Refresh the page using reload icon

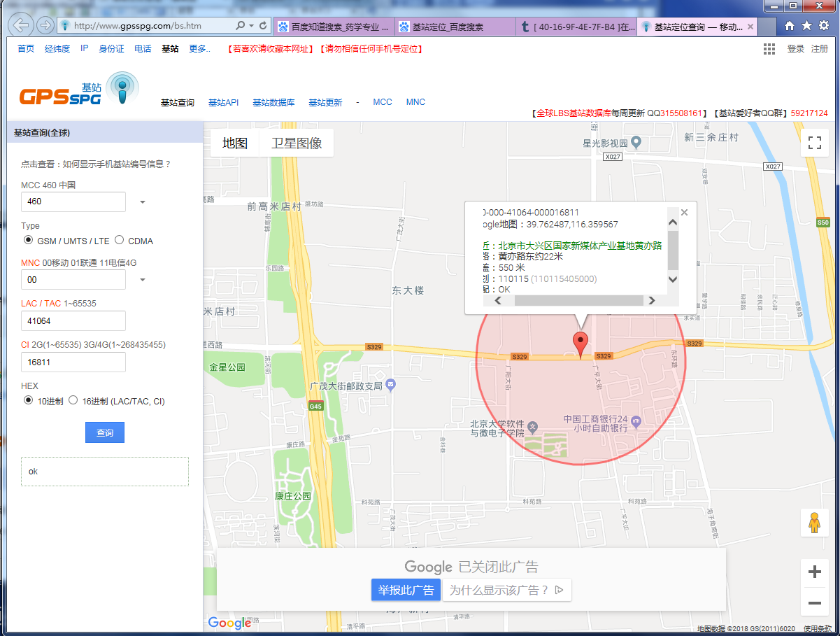(263, 26)
